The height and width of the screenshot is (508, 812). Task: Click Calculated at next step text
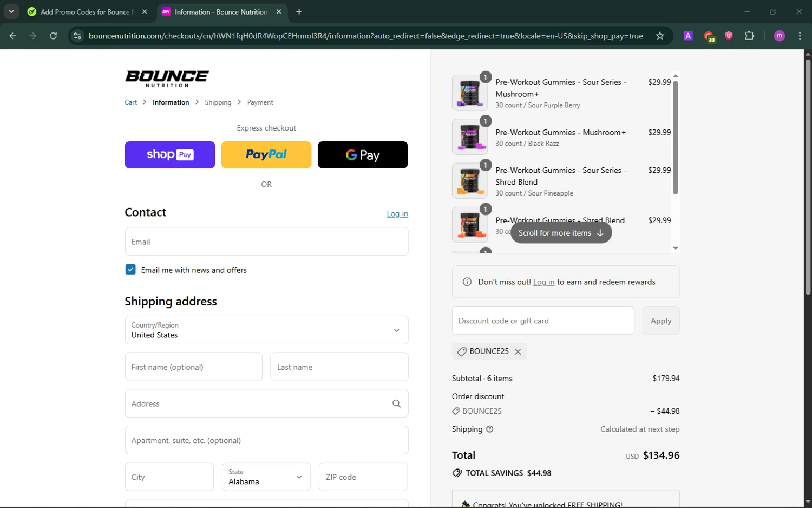point(640,429)
